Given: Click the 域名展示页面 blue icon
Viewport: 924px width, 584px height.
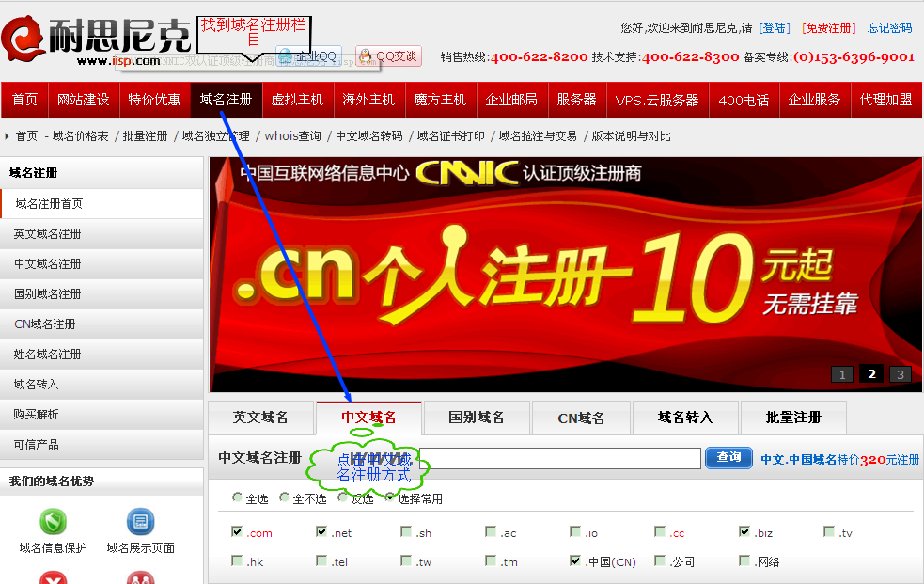Looking at the screenshot, I should (140, 521).
